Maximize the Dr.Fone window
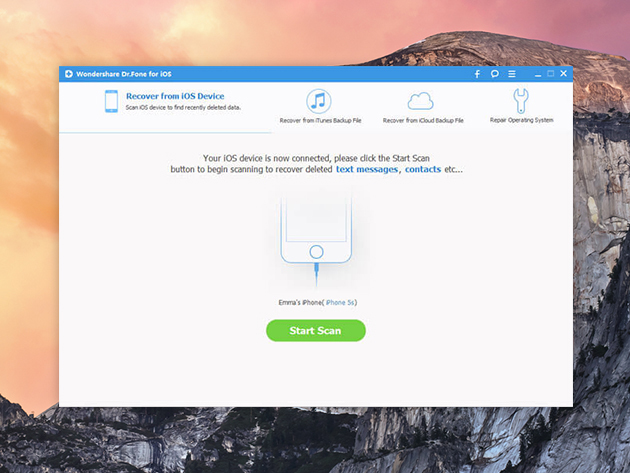630x473 pixels. 550,73
